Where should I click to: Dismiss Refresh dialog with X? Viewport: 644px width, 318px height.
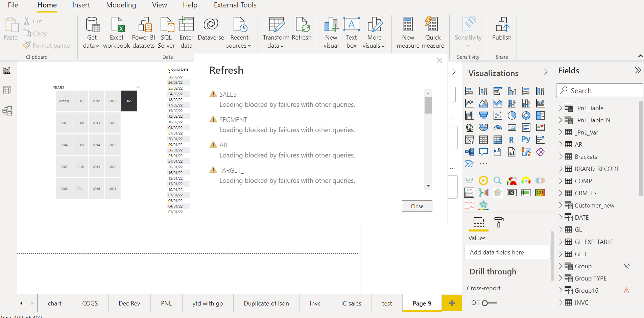click(x=439, y=60)
